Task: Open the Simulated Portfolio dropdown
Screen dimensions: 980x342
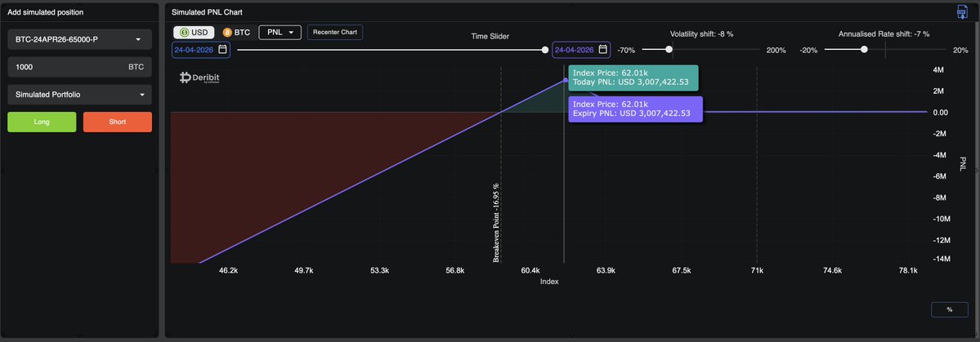Action: (80, 94)
